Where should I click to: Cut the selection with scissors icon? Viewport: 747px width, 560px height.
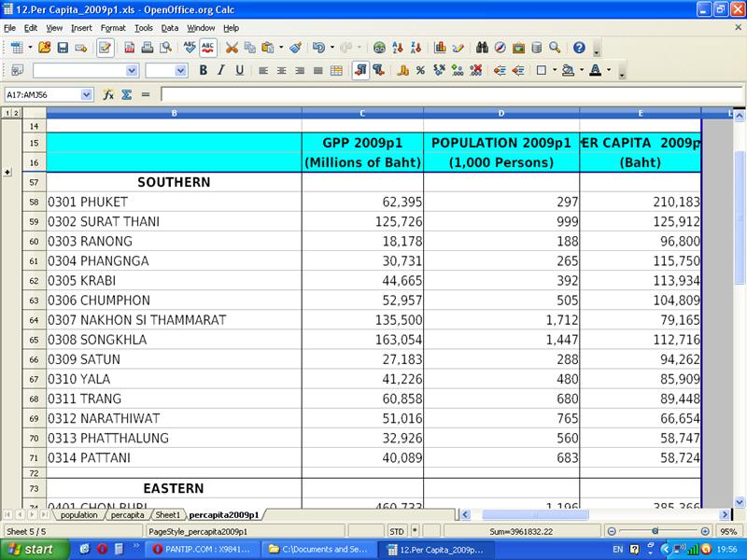click(x=232, y=48)
